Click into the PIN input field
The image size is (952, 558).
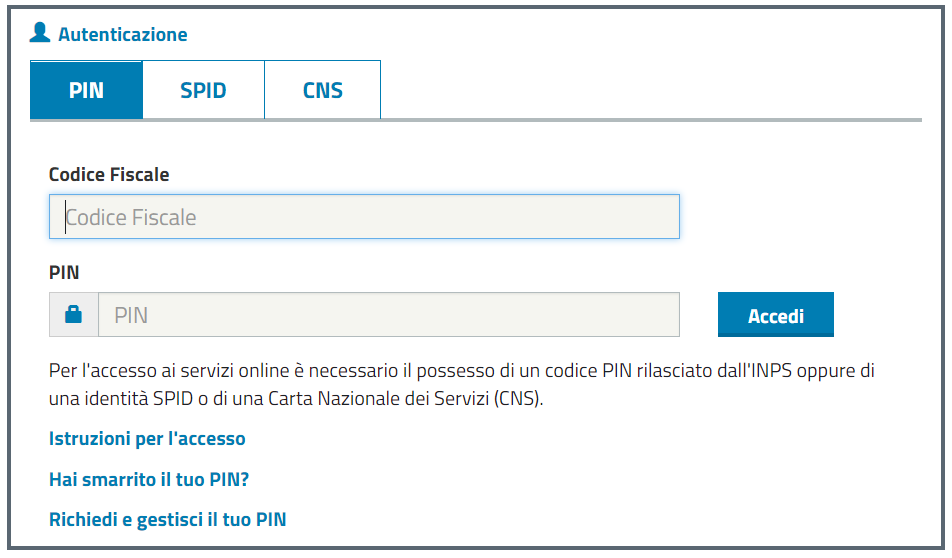coord(389,315)
